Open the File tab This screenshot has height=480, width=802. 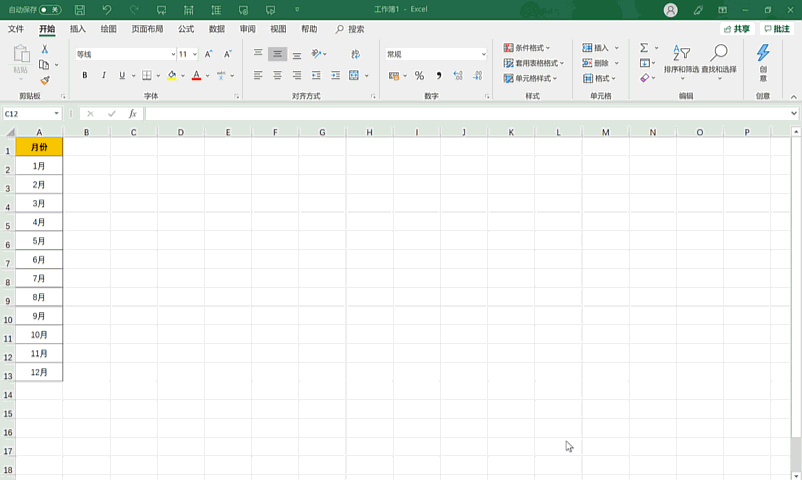(16, 29)
